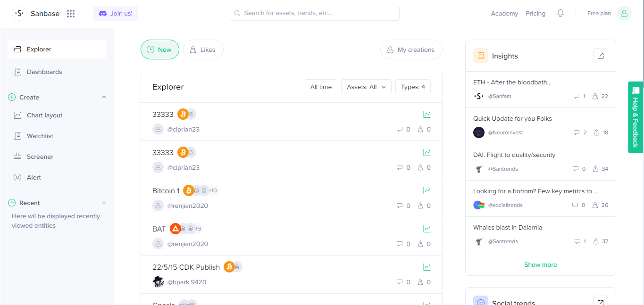Create a new Watchlist
Viewport: 644px width, 305px height.
click(40, 136)
